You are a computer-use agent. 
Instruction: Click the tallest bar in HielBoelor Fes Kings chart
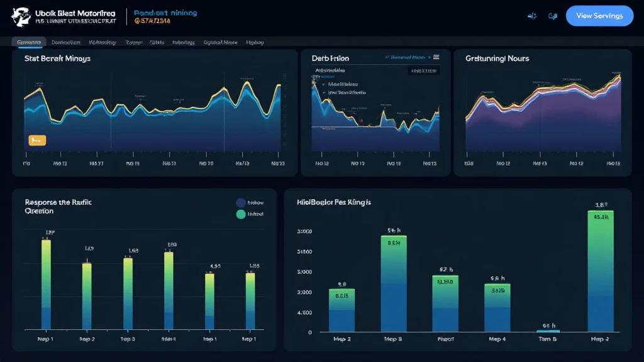601,270
